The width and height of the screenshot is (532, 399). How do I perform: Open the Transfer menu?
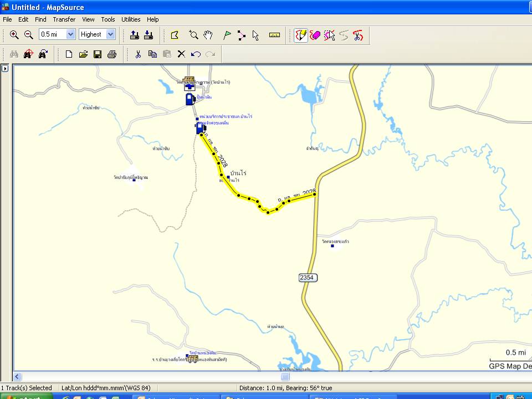(64, 19)
